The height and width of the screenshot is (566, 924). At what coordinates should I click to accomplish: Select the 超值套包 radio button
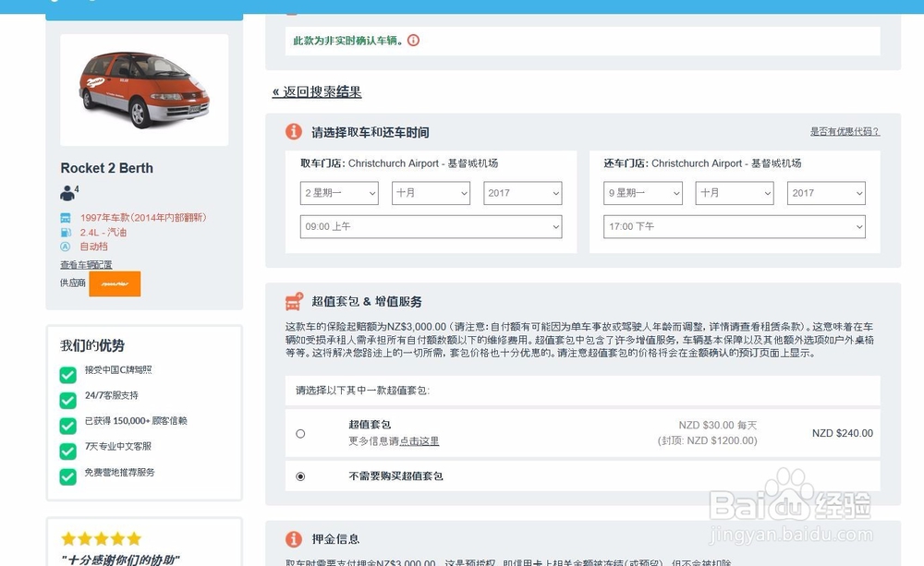click(300, 433)
